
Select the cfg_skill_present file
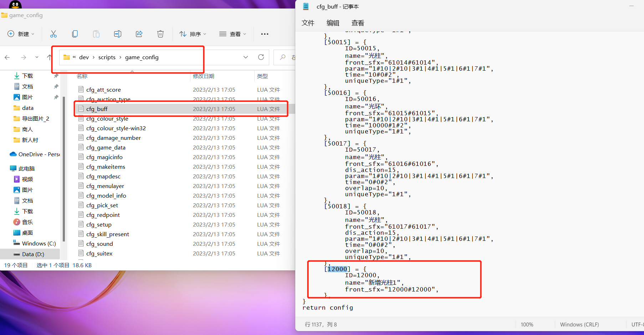coord(108,234)
